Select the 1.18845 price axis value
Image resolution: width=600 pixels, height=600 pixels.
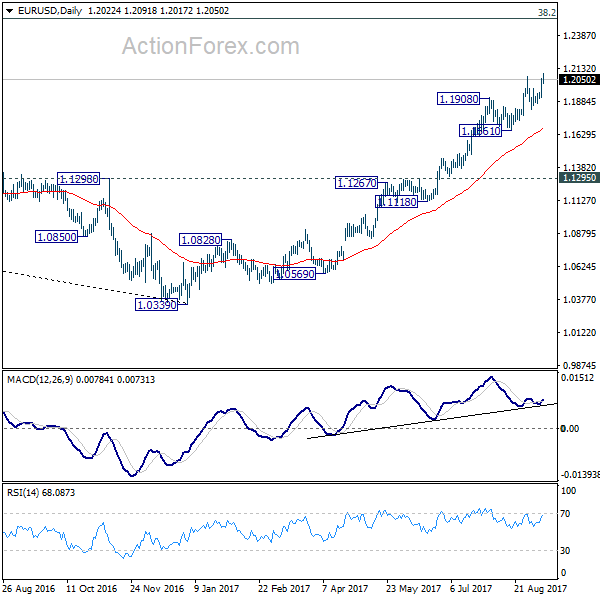[x=579, y=101]
